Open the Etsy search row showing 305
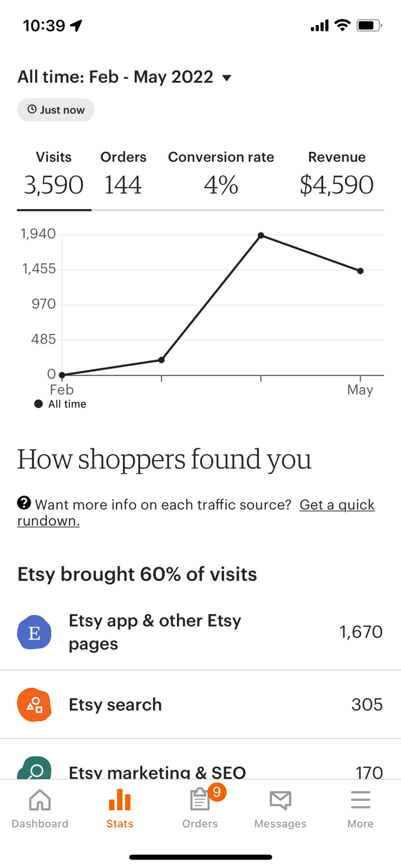The image size is (401, 868). click(200, 705)
